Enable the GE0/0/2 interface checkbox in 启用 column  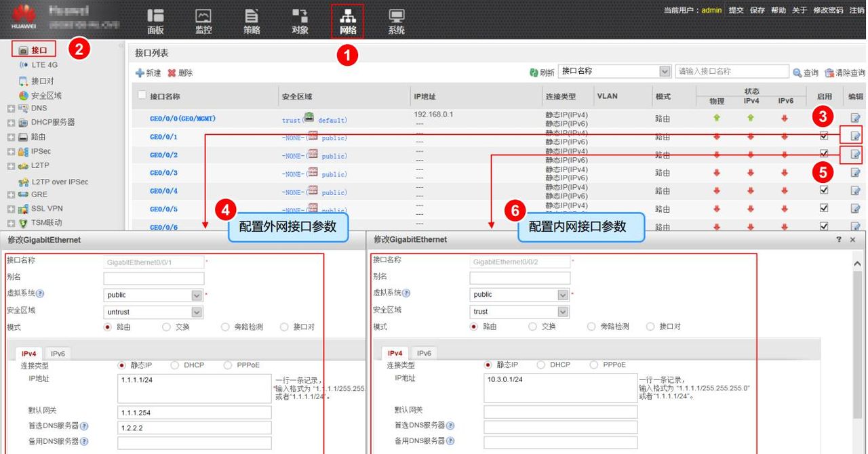[x=824, y=154]
